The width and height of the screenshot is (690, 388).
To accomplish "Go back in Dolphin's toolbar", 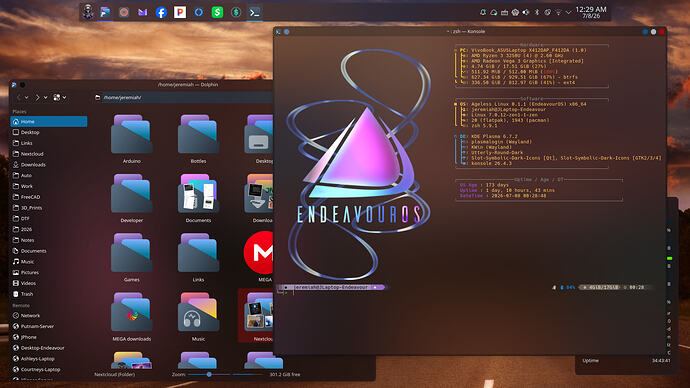I will 18,97.
